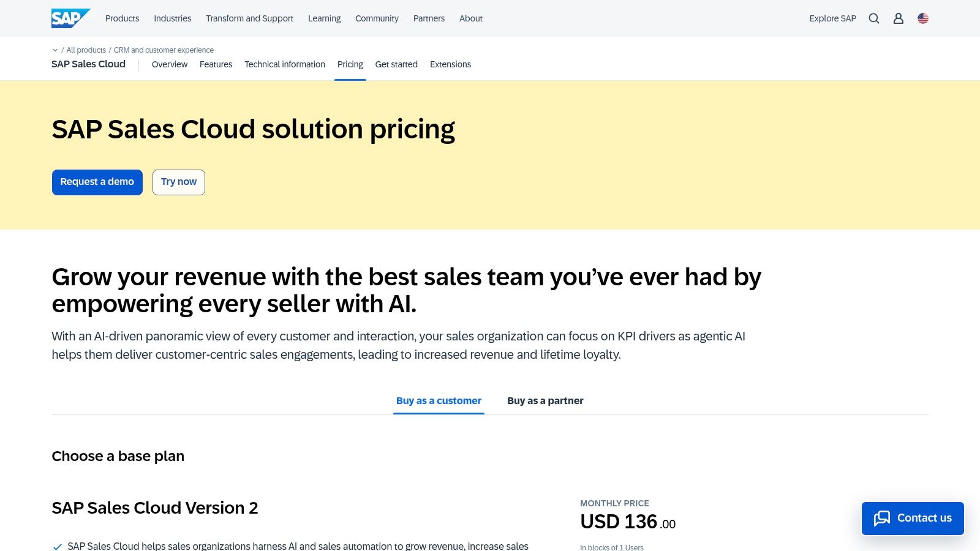Click the Request a demo button
The height and width of the screenshot is (551, 980).
[x=97, y=182]
